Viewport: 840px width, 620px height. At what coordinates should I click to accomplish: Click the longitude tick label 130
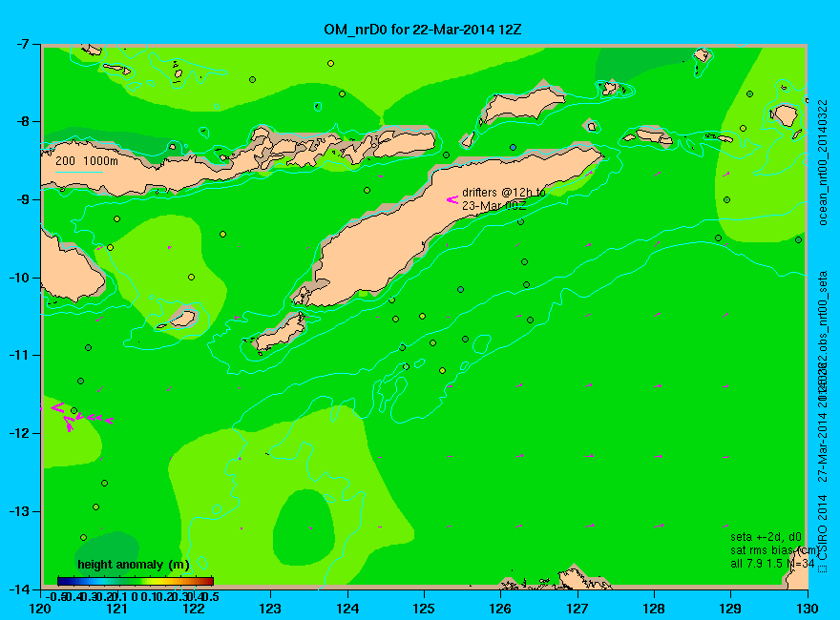pyautogui.click(x=808, y=609)
